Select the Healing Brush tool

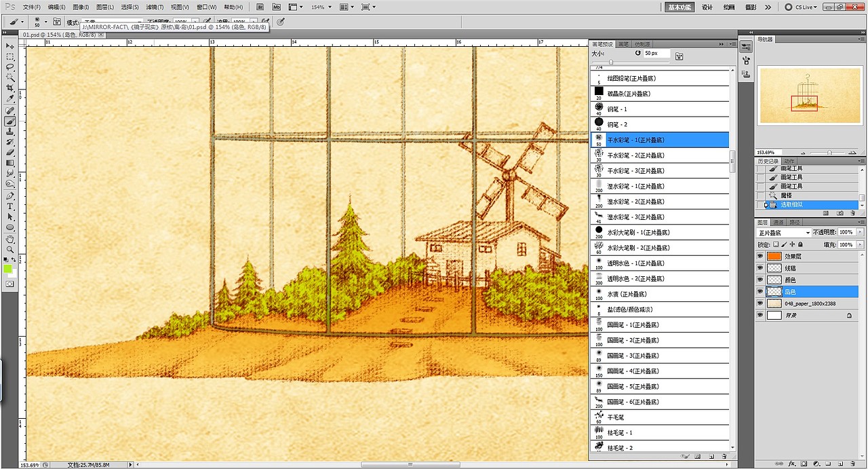(10, 111)
